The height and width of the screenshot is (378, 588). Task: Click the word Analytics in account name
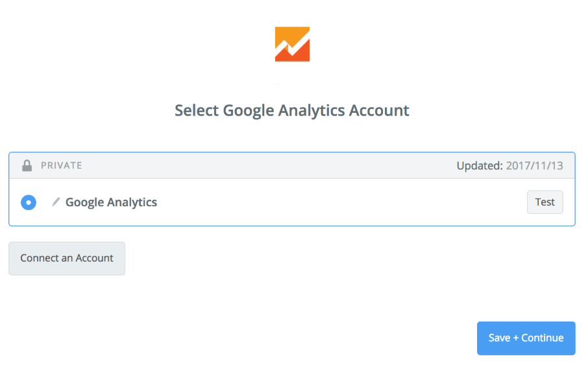132,202
